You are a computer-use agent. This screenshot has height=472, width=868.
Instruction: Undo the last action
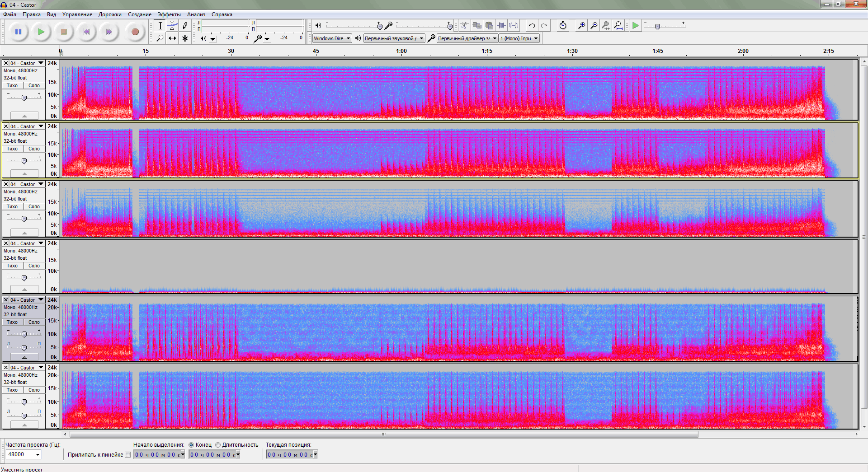click(x=532, y=26)
